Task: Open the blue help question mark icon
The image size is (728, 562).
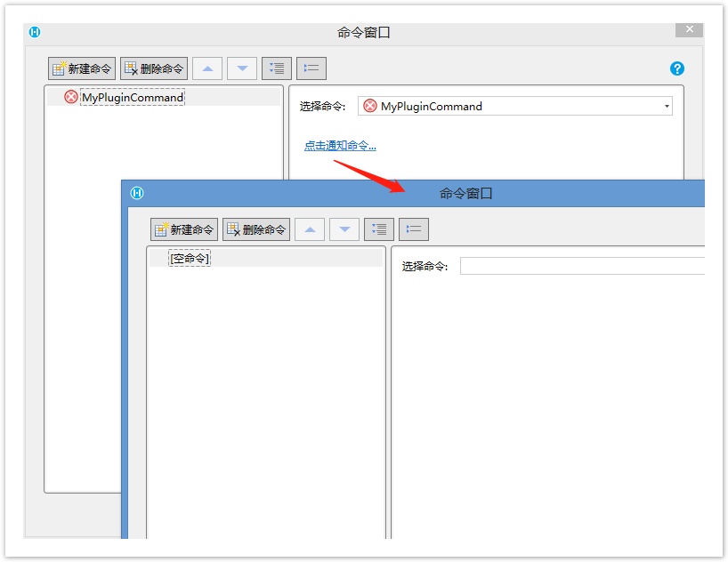Action: [677, 68]
